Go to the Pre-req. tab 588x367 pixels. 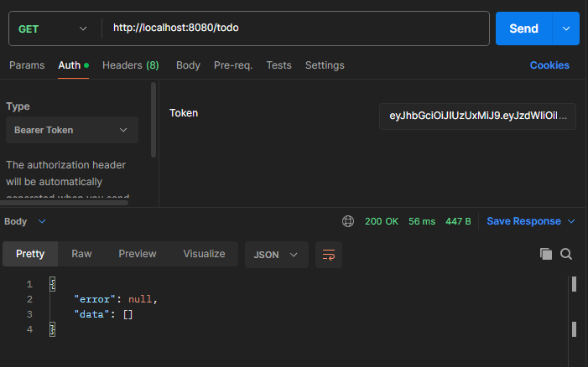[233, 65]
